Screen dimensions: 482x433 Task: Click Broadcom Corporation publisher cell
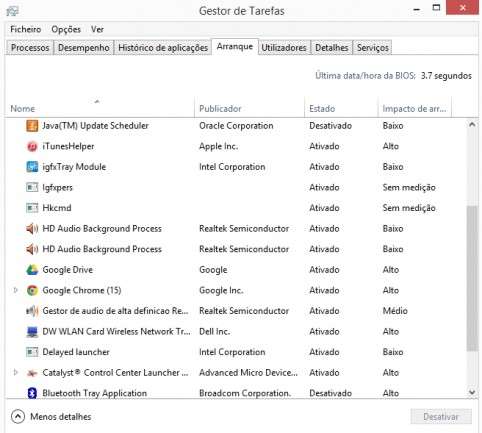point(245,394)
